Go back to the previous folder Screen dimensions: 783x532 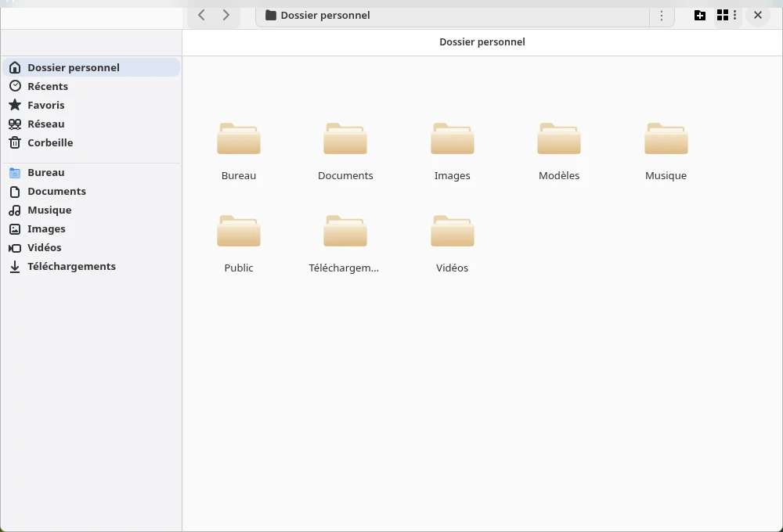pos(201,15)
